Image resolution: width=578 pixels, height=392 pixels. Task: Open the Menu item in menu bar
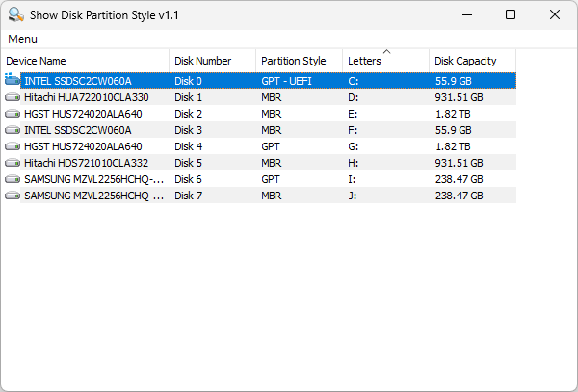22,39
